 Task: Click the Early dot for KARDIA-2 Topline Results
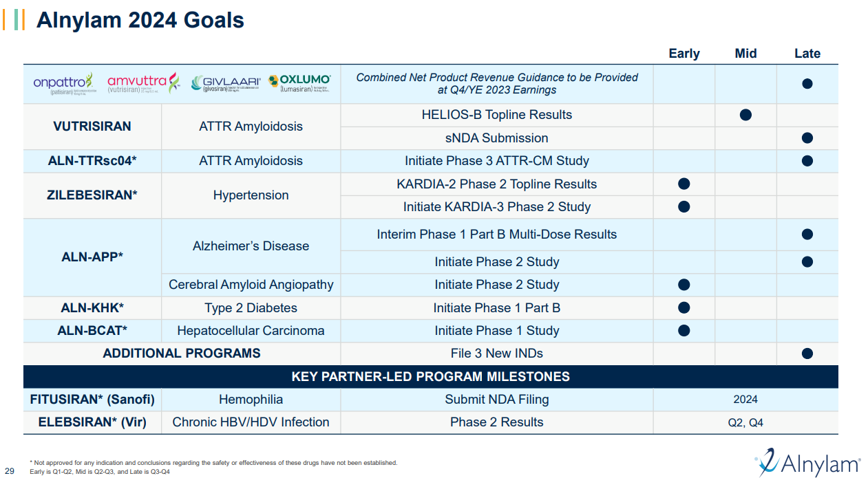[x=684, y=184]
